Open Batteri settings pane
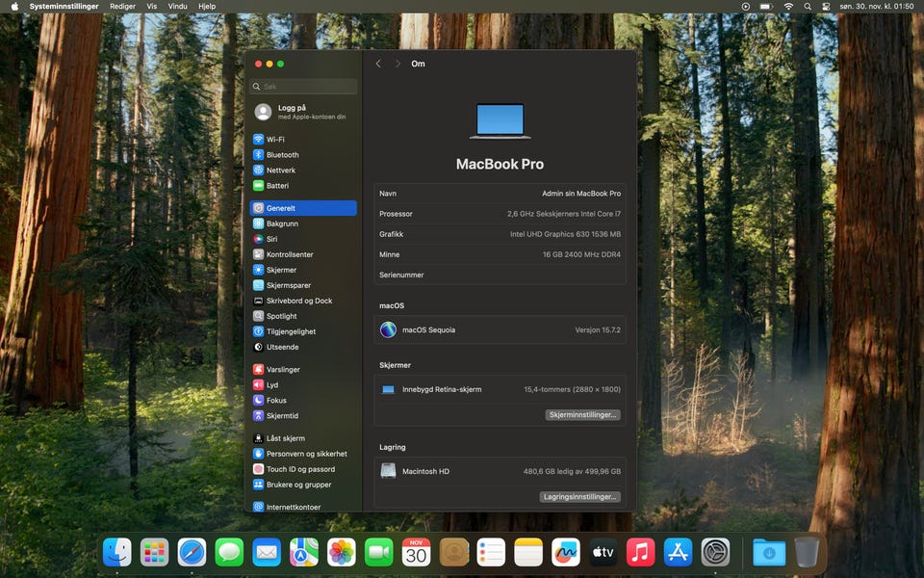This screenshot has width=924, height=578. coord(277,186)
